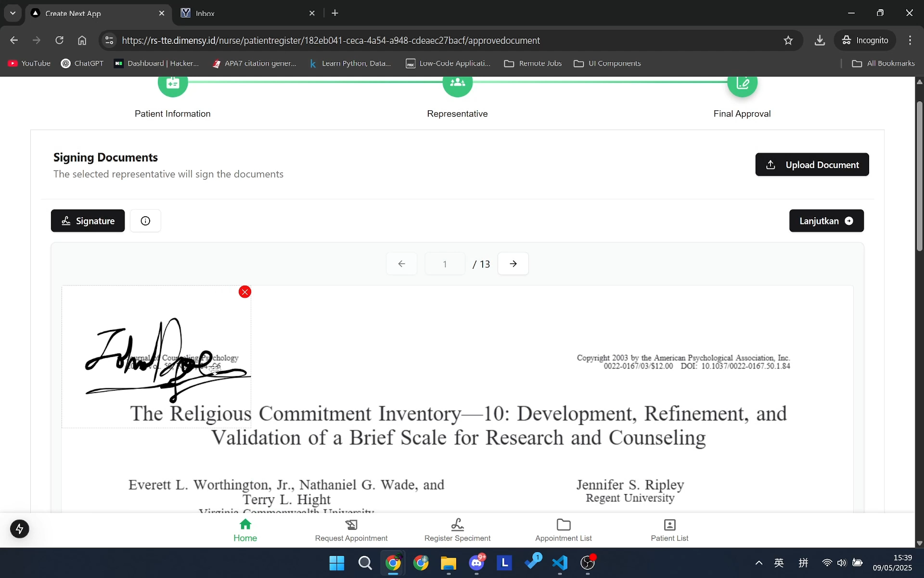Go to next document page arrow

[x=513, y=263]
